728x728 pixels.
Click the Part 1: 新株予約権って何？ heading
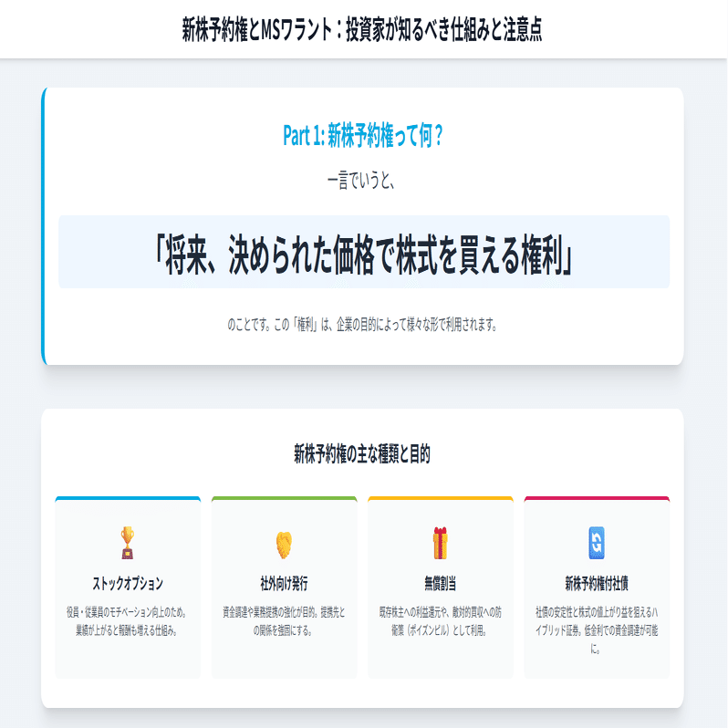(362, 136)
